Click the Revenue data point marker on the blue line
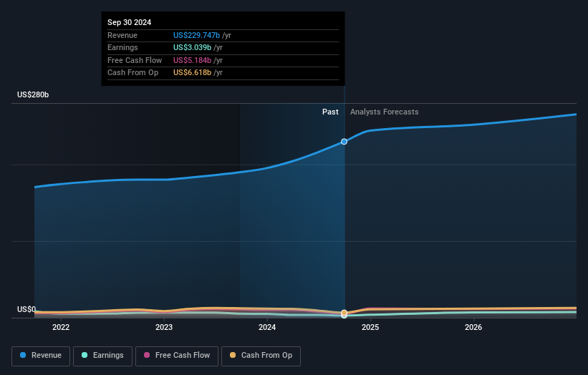This screenshot has width=588, height=375. [344, 142]
